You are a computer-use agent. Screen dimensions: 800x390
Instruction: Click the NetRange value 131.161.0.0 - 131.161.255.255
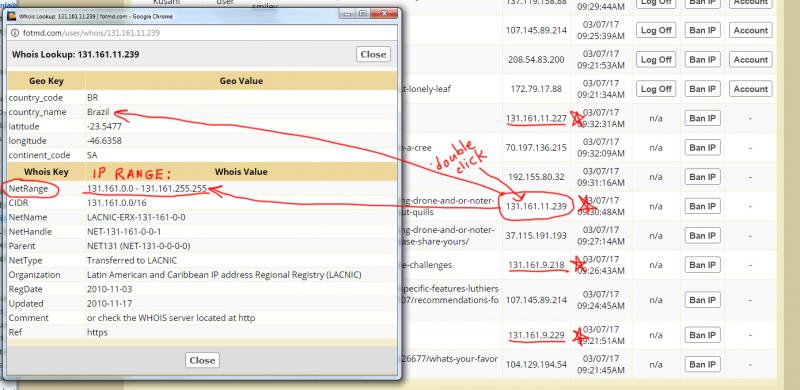147,188
